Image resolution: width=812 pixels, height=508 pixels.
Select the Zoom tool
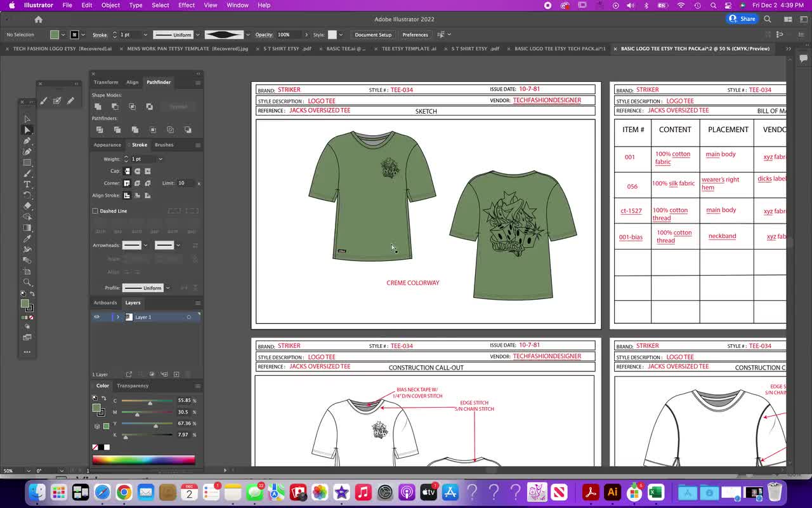[x=27, y=282]
